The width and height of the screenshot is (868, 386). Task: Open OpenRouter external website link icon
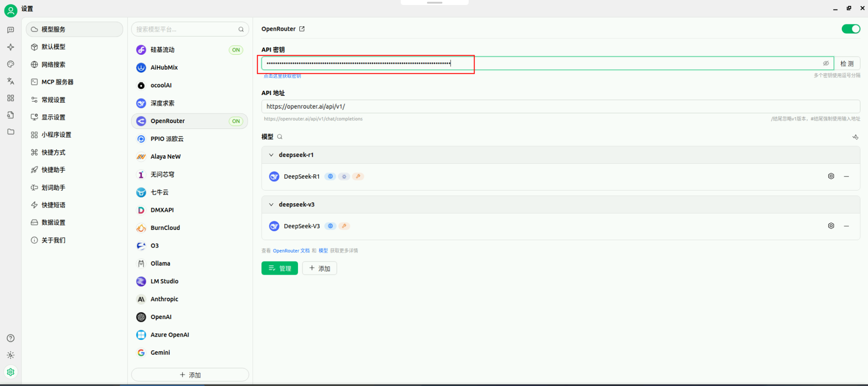click(302, 29)
